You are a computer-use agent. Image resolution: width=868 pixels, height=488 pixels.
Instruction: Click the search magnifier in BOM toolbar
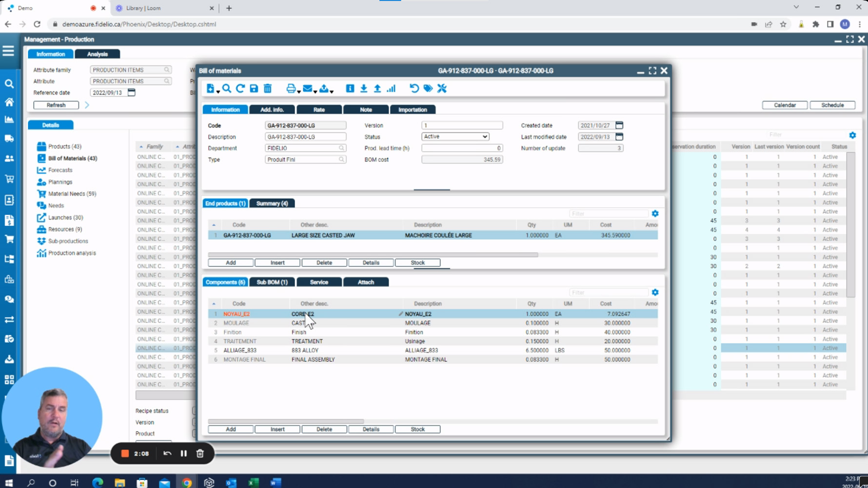coord(227,88)
